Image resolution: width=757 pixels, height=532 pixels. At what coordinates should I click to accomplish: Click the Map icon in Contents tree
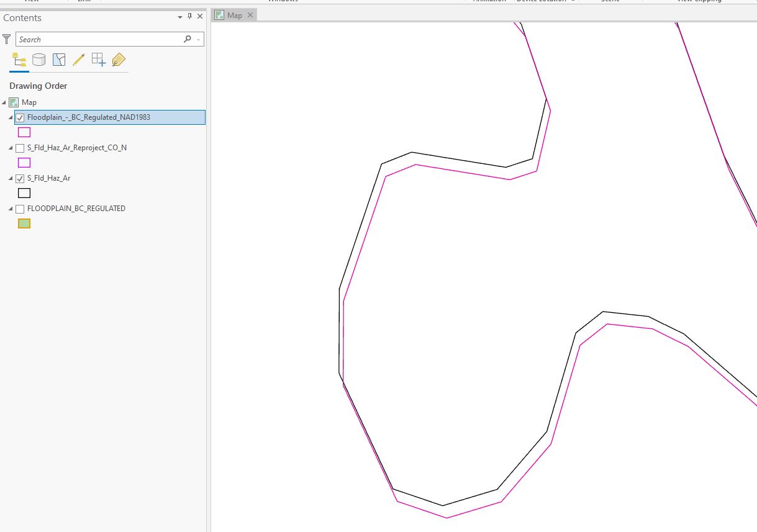click(x=14, y=102)
